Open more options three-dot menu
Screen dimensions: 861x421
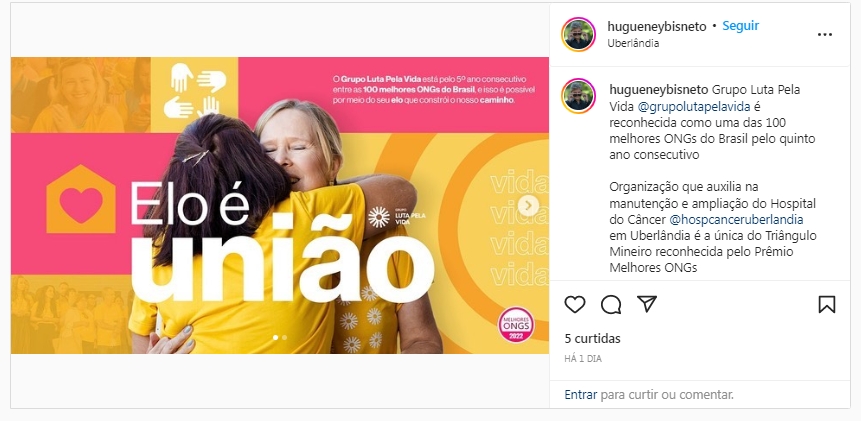[x=825, y=34]
